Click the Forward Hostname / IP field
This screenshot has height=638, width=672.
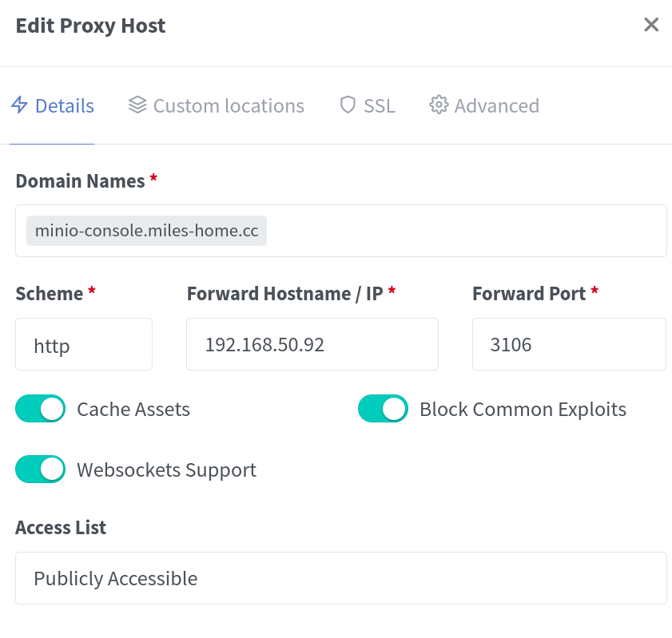(312, 345)
